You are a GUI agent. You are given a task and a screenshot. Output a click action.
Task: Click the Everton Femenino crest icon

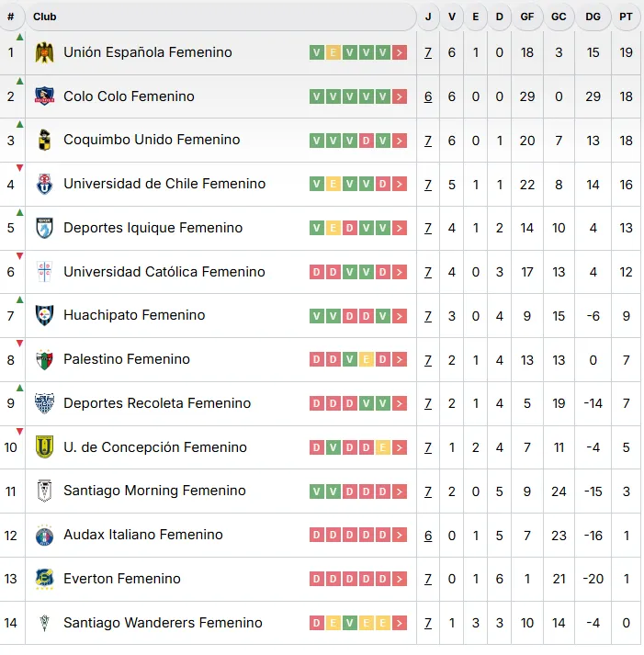(44, 580)
